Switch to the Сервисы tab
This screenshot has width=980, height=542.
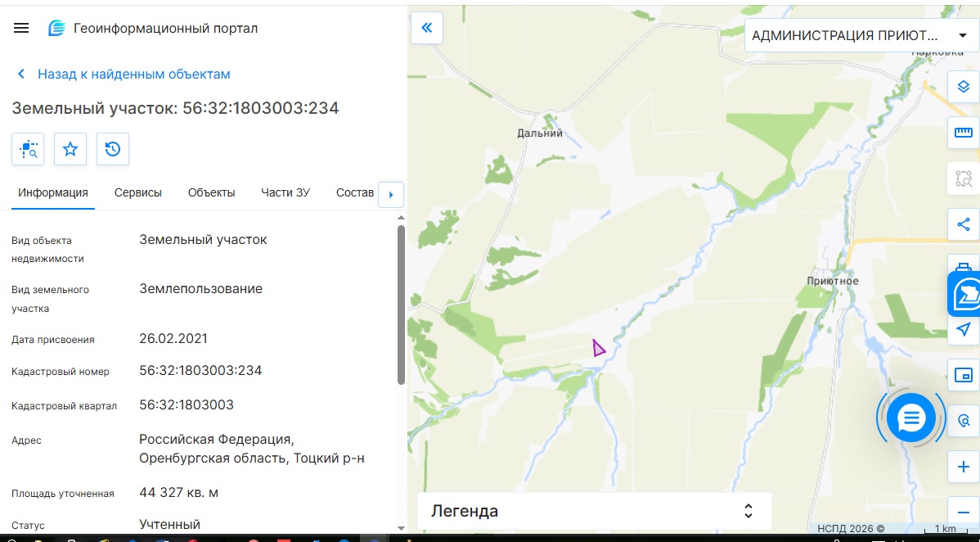(x=138, y=192)
